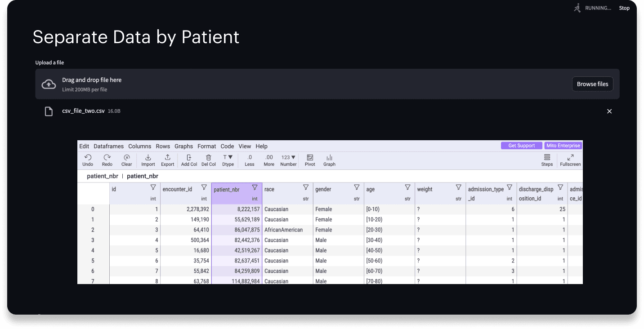This screenshot has height=329, width=644.
Task: Create a chart with the Graph tool
Action: coord(329,160)
